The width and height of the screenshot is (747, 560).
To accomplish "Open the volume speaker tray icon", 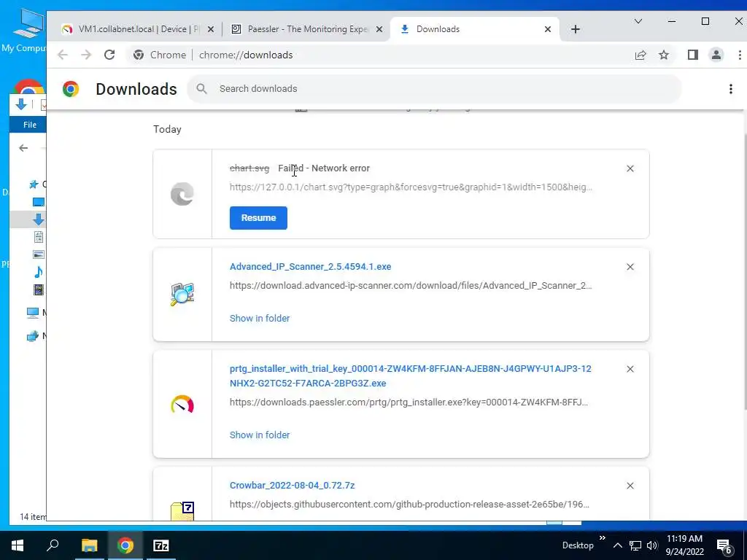I will [x=651, y=545].
